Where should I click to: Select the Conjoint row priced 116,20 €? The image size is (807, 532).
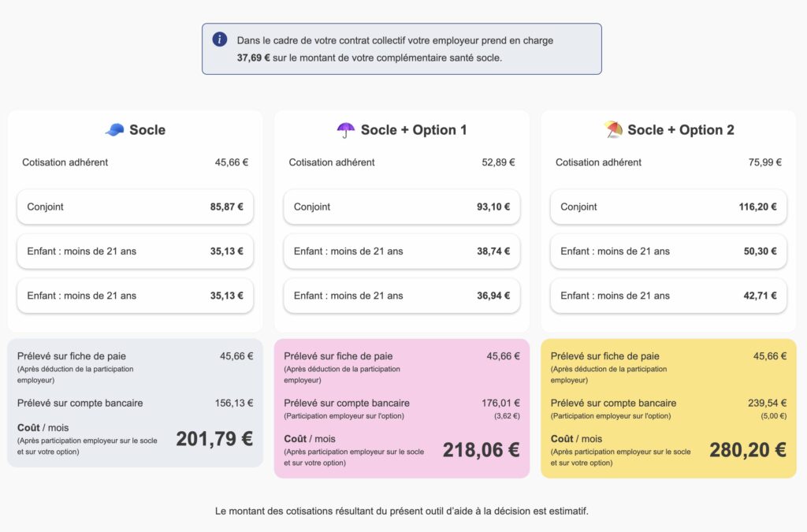668,207
